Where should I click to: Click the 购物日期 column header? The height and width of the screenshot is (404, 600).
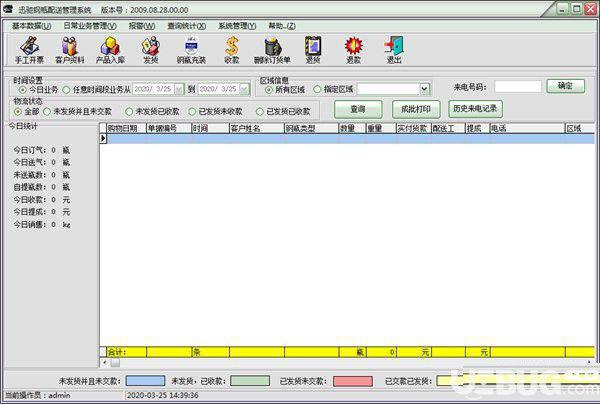click(127, 129)
